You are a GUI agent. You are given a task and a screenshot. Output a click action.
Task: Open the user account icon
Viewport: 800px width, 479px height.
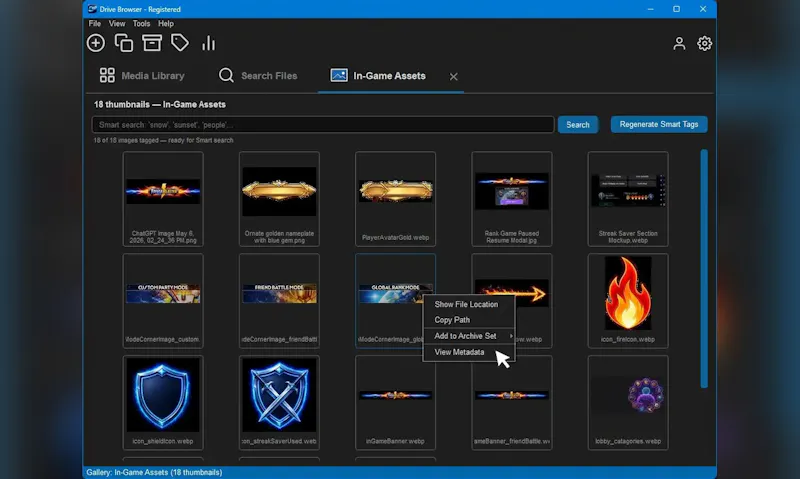[679, 43]
